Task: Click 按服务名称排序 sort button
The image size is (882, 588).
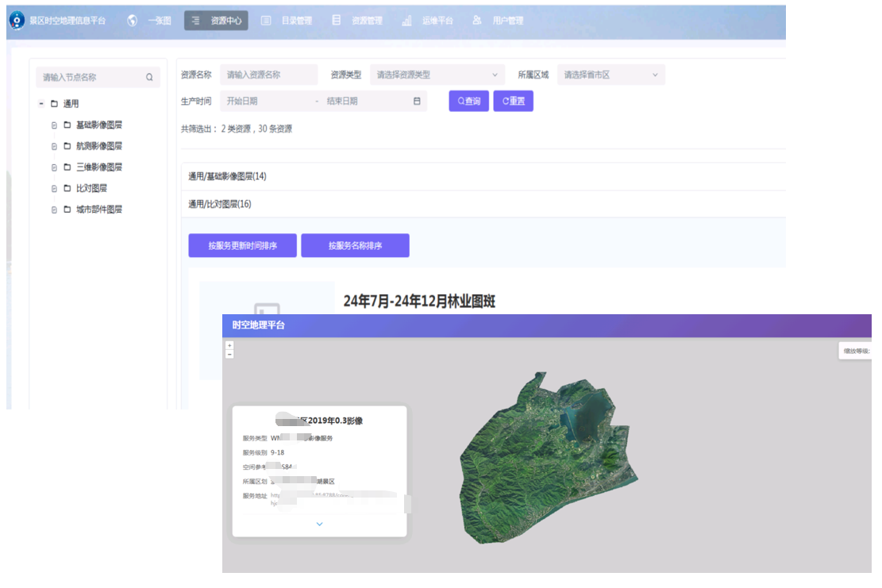Action: pos(355,246)
